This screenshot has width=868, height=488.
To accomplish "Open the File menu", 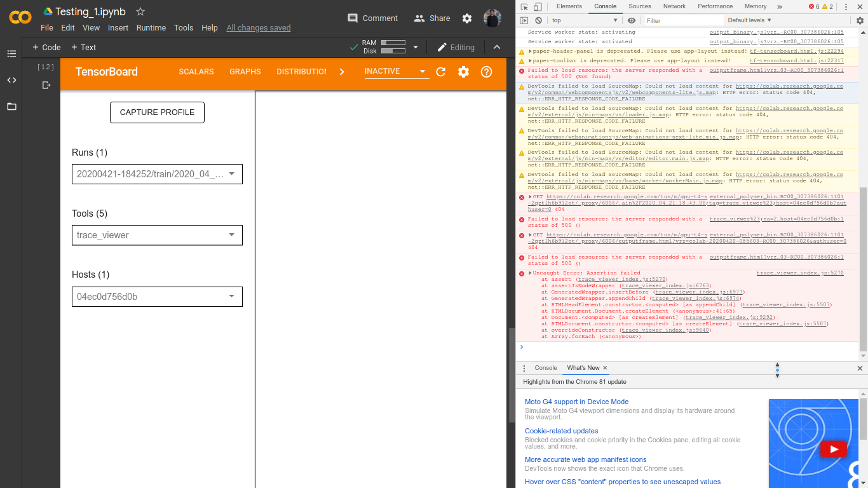I will pyautogui.click(x=47, y=28).
